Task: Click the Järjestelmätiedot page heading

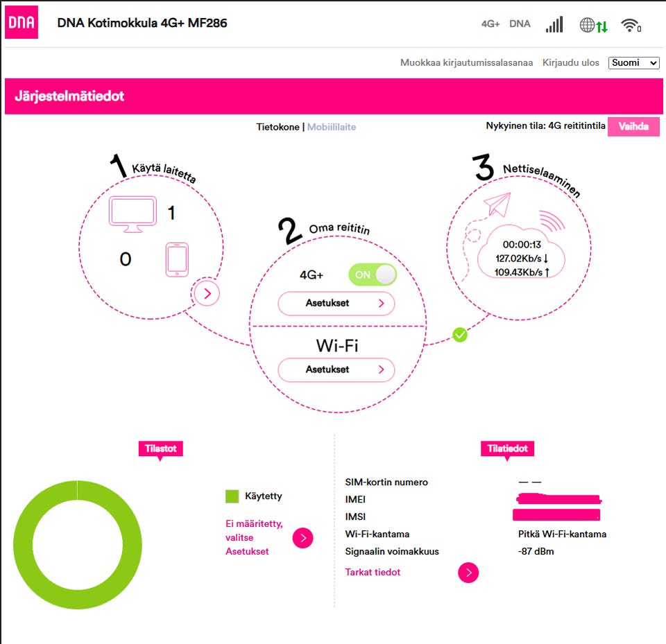Action: click(x=69, y=96)
